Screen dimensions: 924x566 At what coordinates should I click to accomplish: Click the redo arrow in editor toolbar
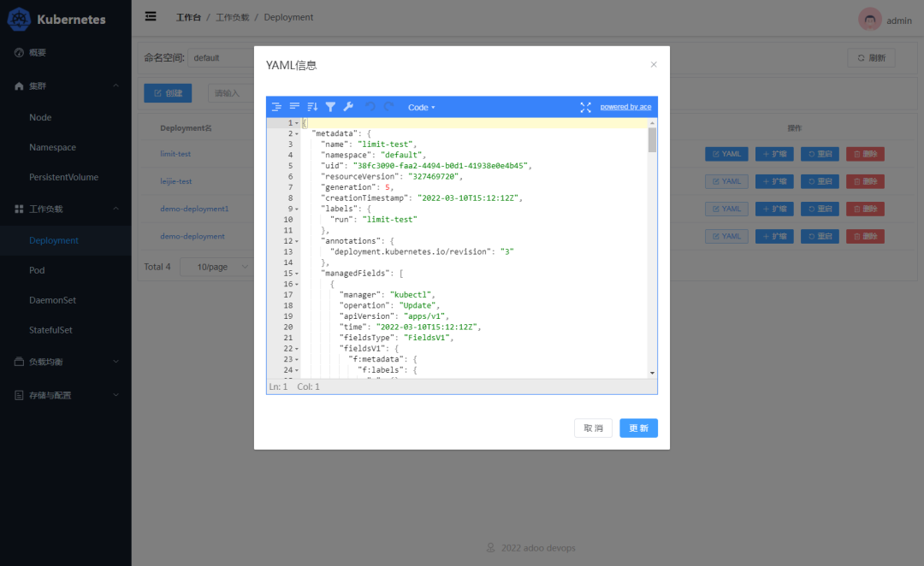388,107
